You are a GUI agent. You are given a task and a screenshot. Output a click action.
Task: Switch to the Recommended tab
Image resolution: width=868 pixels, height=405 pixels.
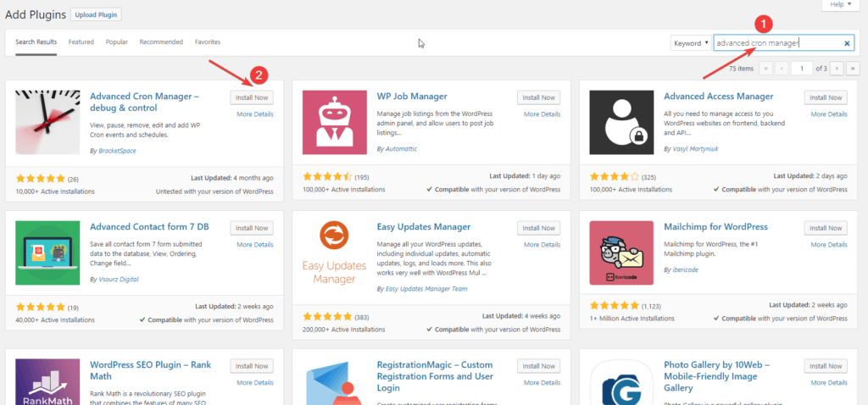(x=161, y=42)
